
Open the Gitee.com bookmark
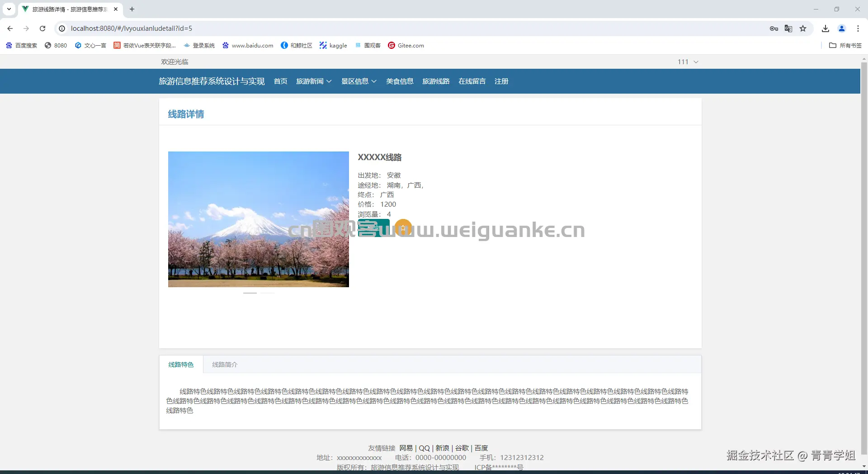[x=406, y=45]
